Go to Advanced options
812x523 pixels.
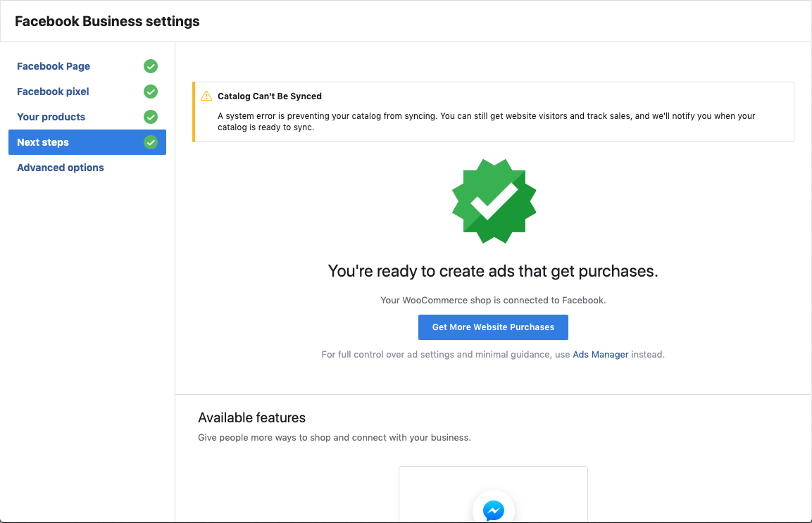click(60, 168)
